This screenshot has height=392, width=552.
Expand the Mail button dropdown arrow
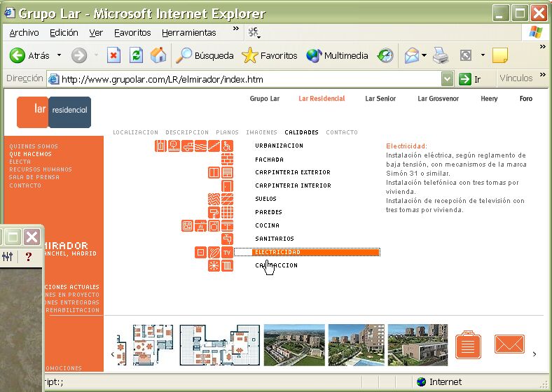[x=424, y=56]
